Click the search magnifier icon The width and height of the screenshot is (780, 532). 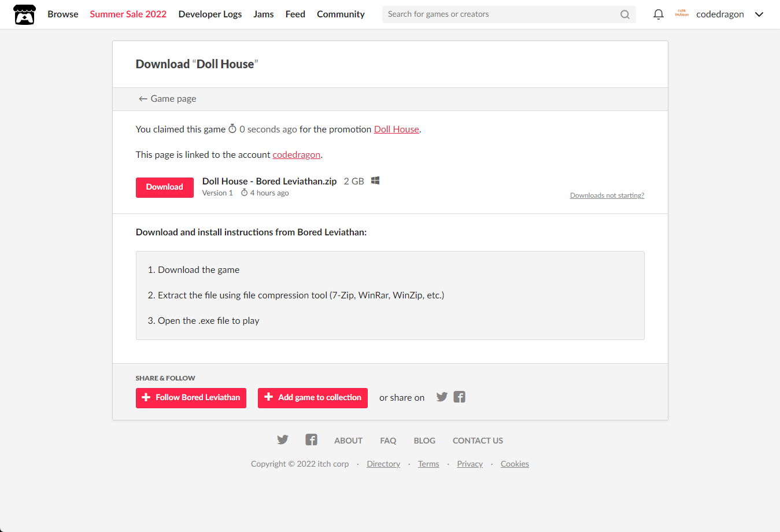(625, 14)
